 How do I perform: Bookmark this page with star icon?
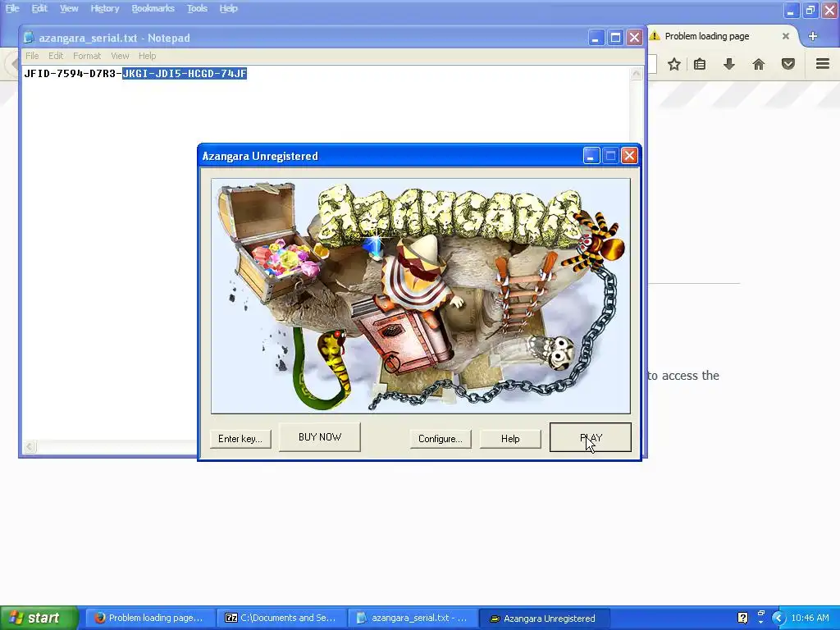[674, 64]
